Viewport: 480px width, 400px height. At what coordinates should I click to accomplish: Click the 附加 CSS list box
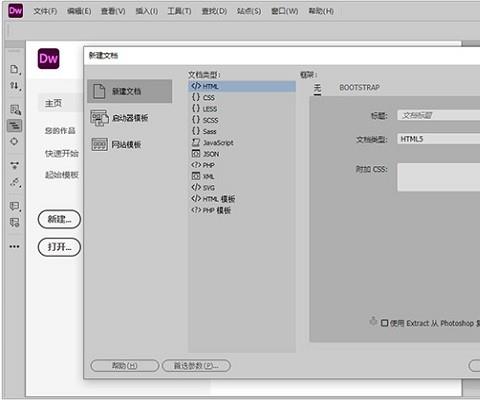pyautogui.click(x=438, y=177)
